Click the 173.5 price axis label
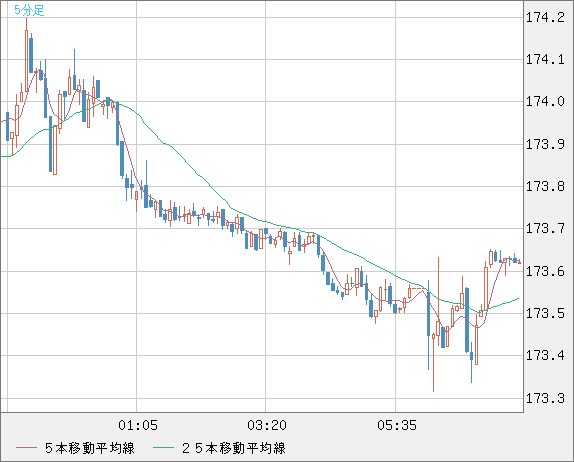Screen dimensions: 574x462 (x=545, y=313)
